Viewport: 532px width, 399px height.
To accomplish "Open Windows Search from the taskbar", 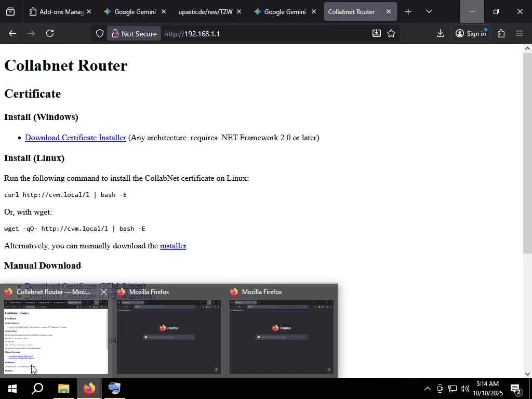I will (x=37, y=389).
